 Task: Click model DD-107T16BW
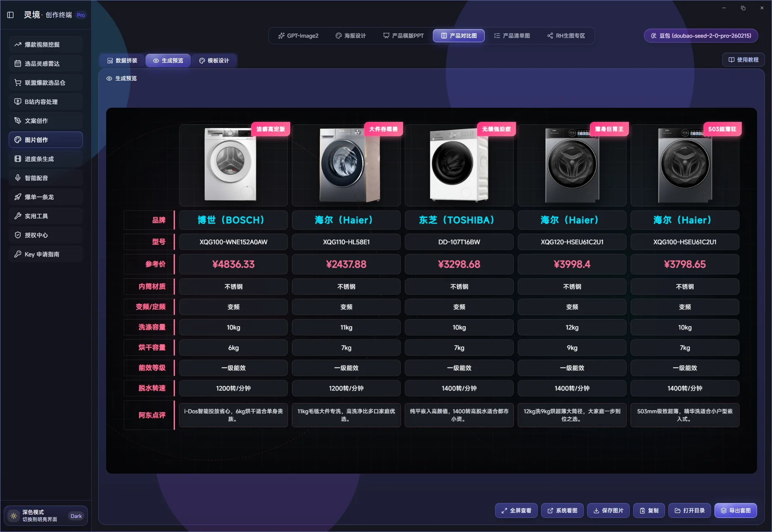[459, 242]
